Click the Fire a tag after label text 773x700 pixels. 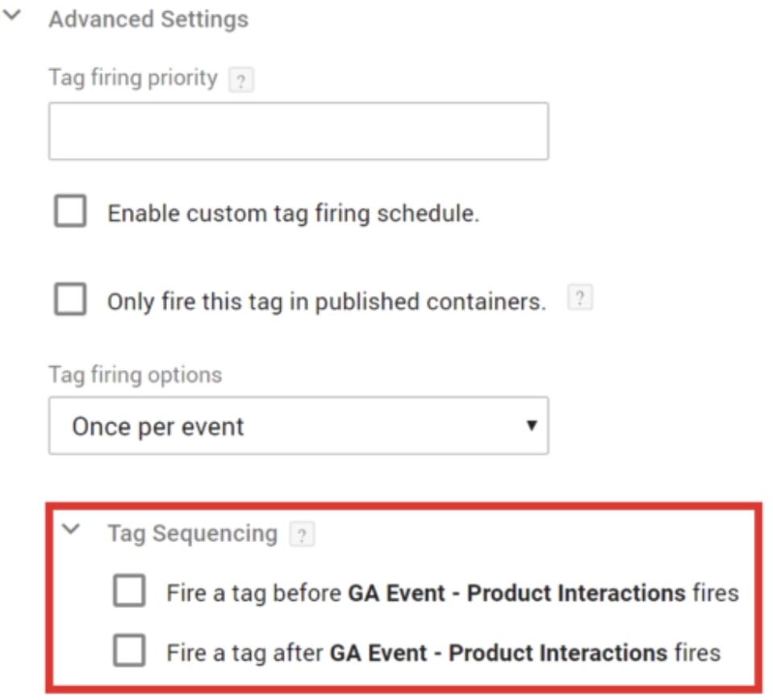[444, 653]
